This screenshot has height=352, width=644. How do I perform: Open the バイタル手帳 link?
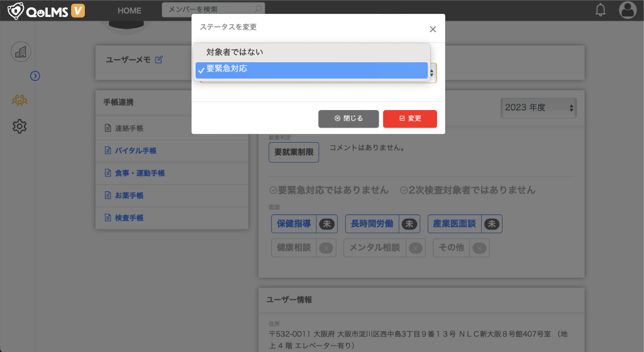pyautogui.click(x=135, y=151)
